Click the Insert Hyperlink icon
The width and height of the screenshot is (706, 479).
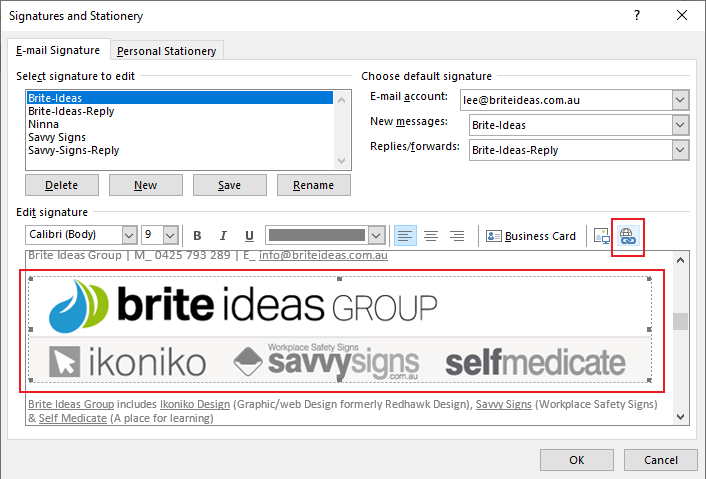[x=628, y=235]
